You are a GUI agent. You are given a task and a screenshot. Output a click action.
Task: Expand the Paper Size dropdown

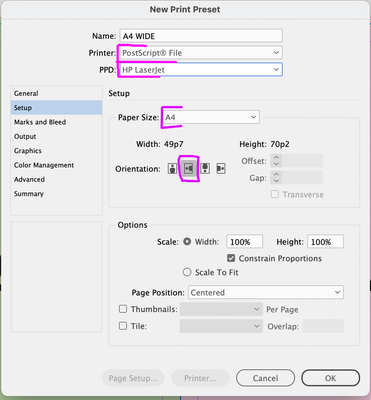pos(211,117)
